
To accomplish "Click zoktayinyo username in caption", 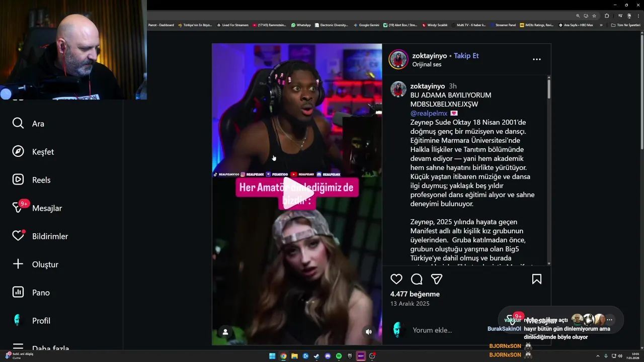I will pyautogui.click(x=428, y=86).
